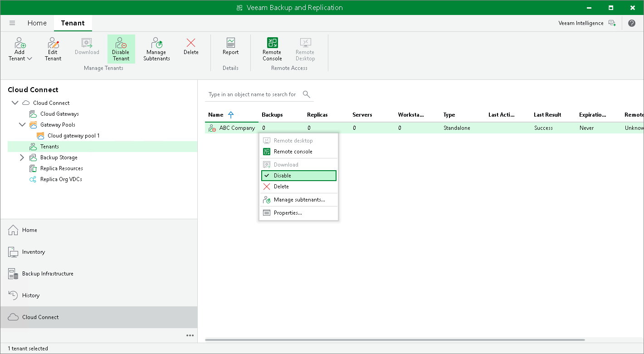Image resolution: width=644 pixels, height=354 pixels.
Task: Select the ABC Company tenant row
Action: [x=424, y=128]
